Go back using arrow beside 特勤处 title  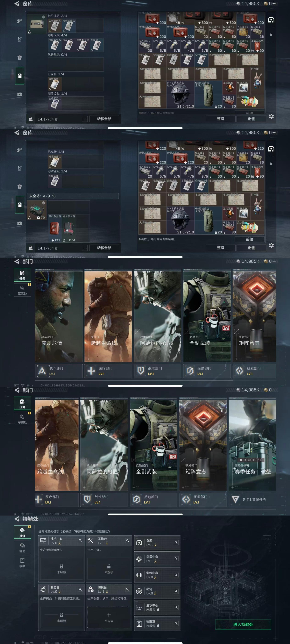[17, 519]
